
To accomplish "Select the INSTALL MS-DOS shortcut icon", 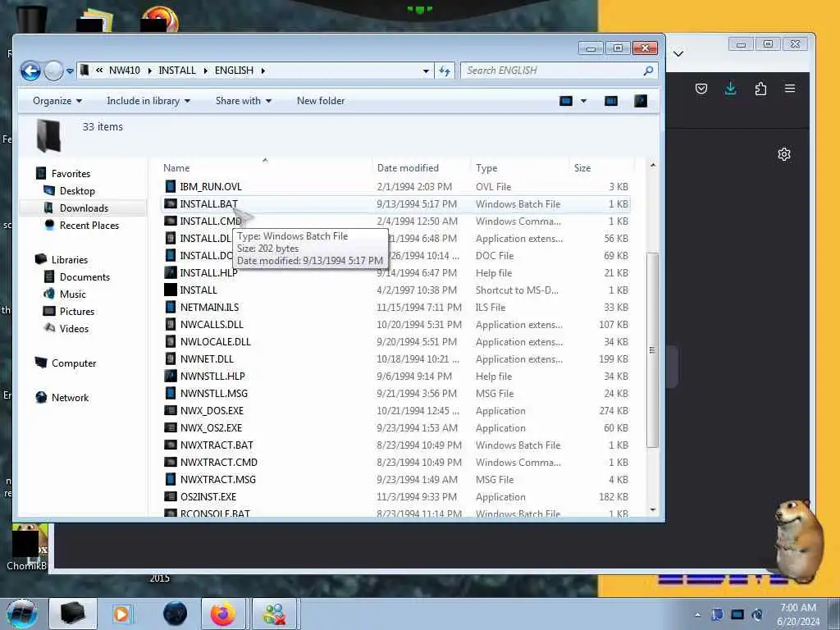I will tap(171, 290).
